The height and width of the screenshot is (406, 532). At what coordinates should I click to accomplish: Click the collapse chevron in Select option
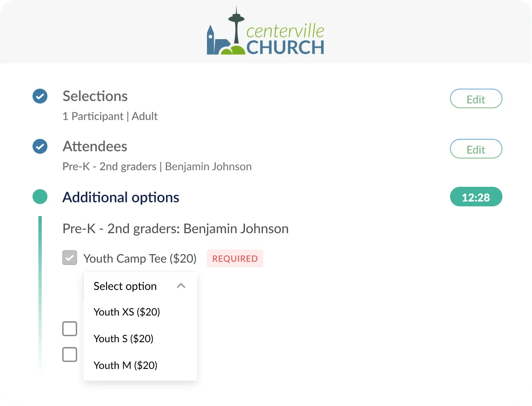tap(181, 286)
